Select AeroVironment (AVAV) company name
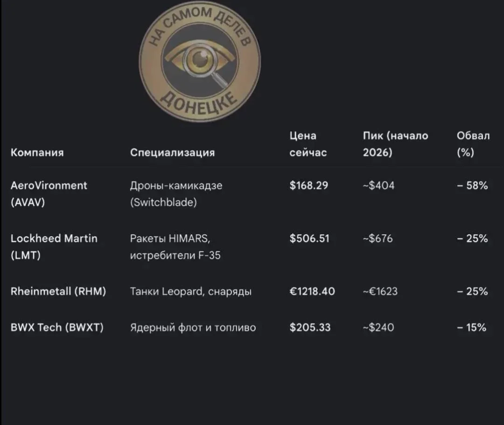This screenshot has width=504, height=425. click(x=49, y=194)
